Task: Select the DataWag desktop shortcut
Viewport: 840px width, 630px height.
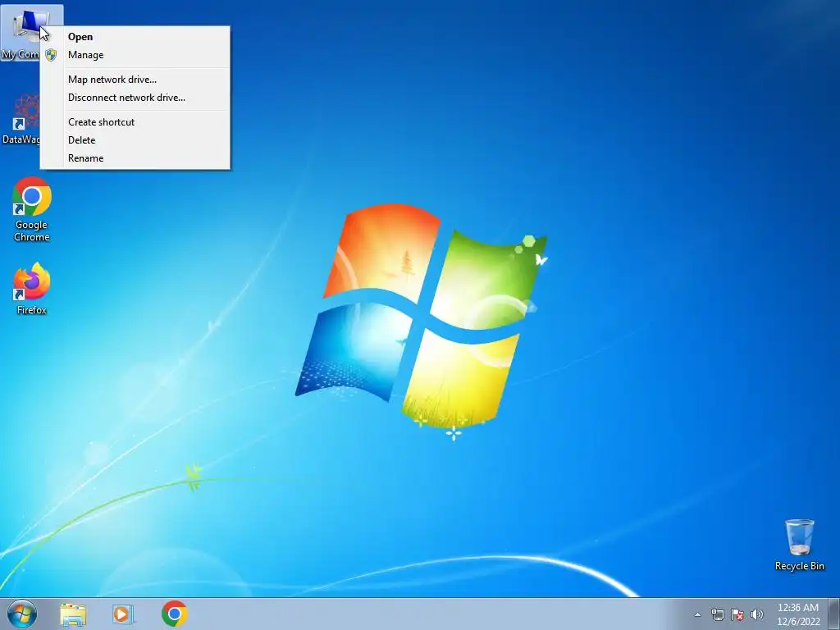Action: coord(21,119)
